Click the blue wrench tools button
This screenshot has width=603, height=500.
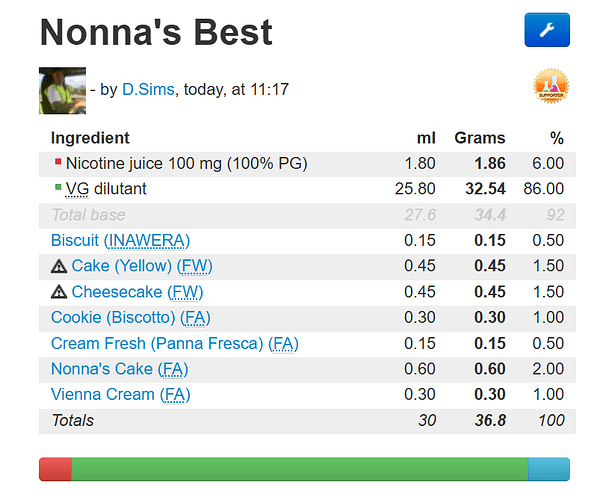pyautogui.click(x=546, y=30)
